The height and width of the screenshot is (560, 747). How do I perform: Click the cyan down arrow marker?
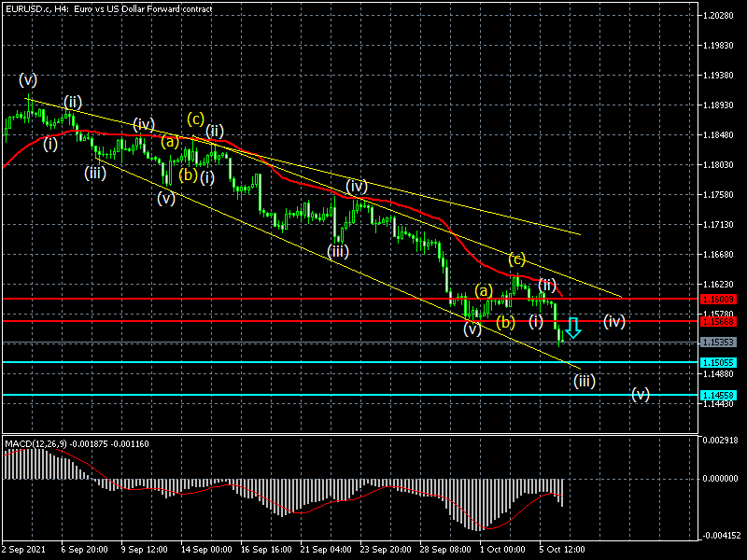point(572,327)
